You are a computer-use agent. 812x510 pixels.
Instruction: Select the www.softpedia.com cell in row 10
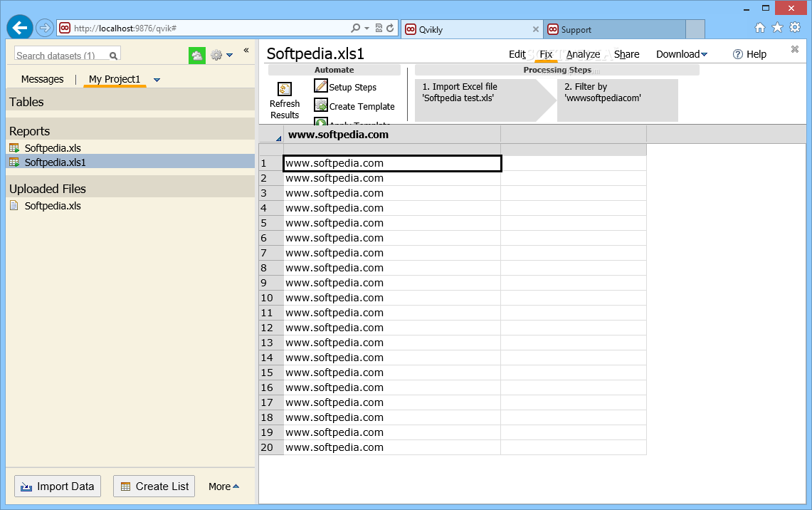coord(392,298)
